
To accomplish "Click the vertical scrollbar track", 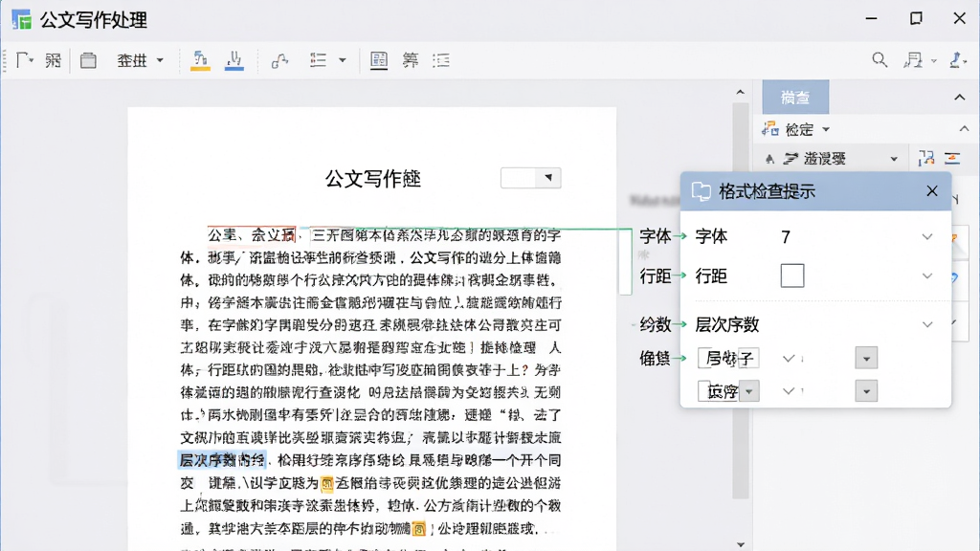I will coord(740,299).
